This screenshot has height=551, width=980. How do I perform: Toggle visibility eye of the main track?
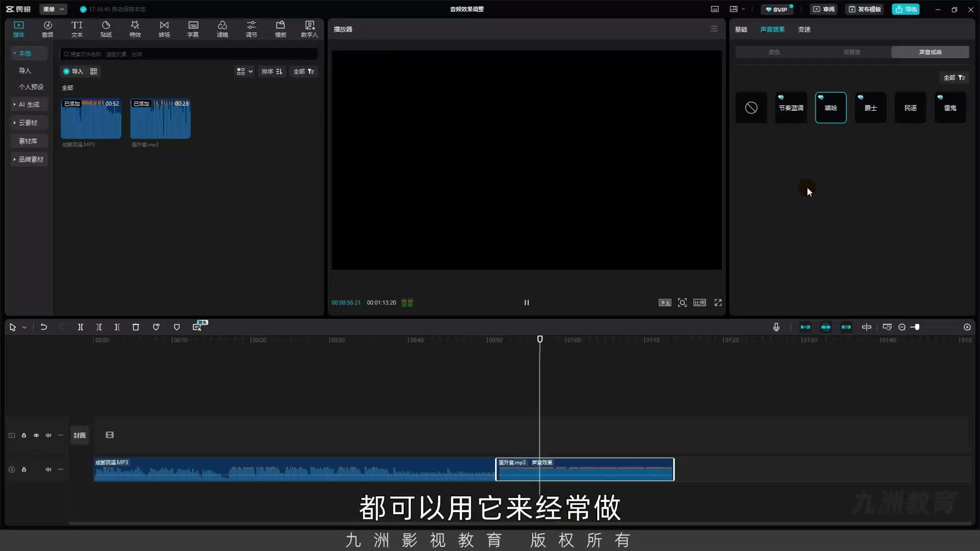[x=36, y=435]
